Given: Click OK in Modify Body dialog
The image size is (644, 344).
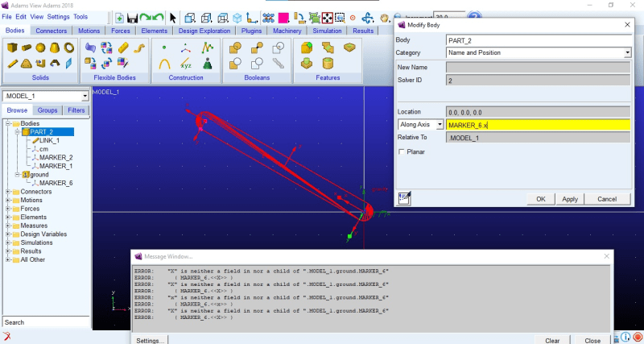Looking at the screenshot, I should (541, 199).
